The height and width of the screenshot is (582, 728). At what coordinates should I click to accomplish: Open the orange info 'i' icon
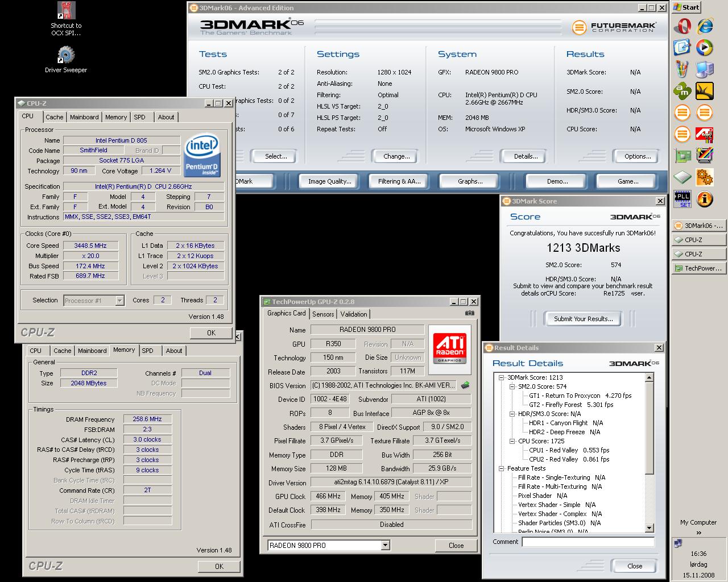click(x=705, y=199)
